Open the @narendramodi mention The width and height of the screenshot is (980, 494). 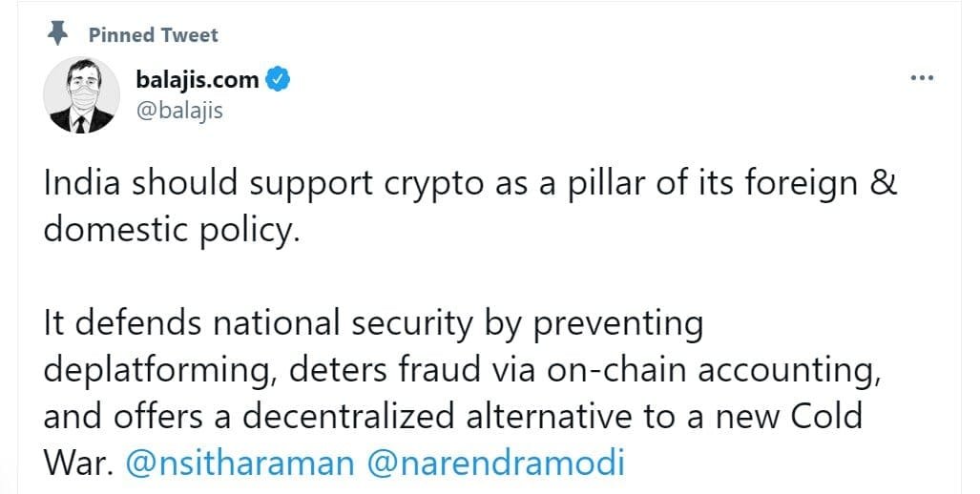click(493, 463)
